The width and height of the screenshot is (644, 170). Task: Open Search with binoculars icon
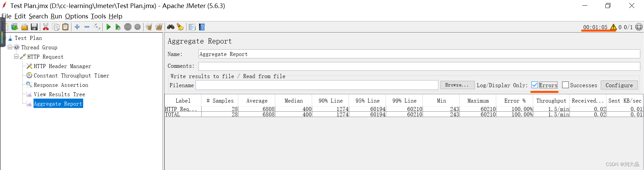[171, 27]
